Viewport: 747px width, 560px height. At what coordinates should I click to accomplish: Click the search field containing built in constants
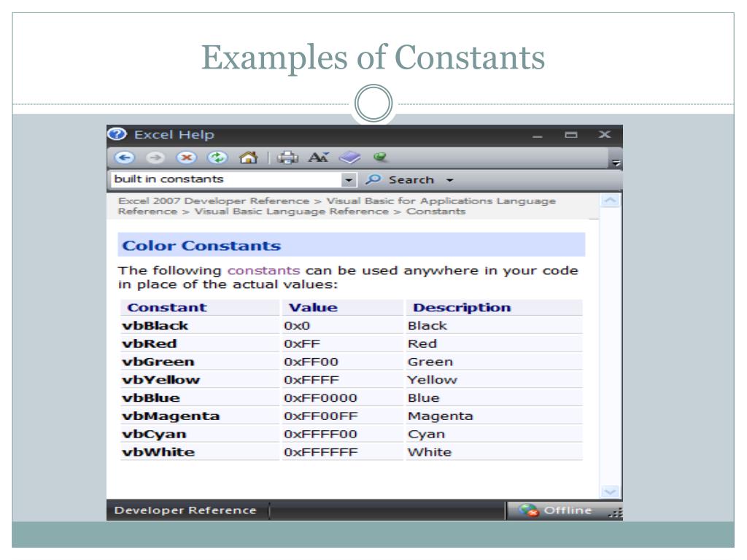227,179
